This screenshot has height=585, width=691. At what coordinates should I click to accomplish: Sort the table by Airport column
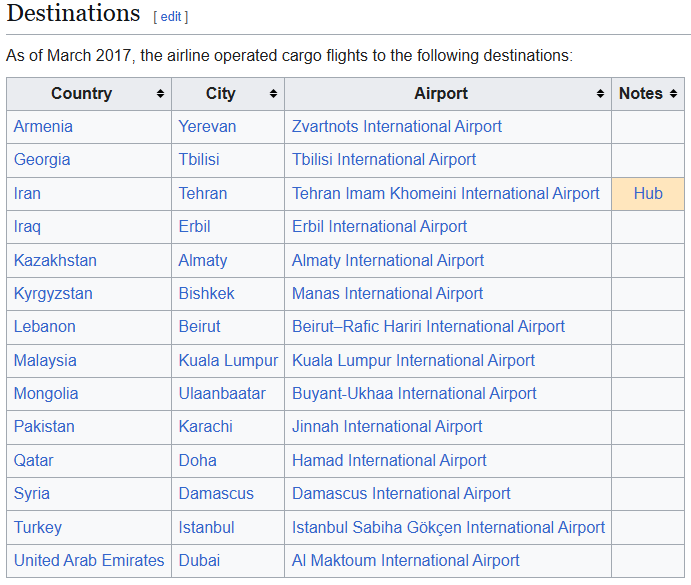coord(600,93)
